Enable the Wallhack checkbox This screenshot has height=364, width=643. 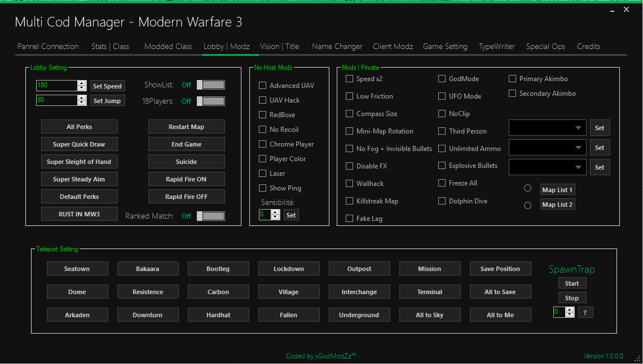pos(349,184)
